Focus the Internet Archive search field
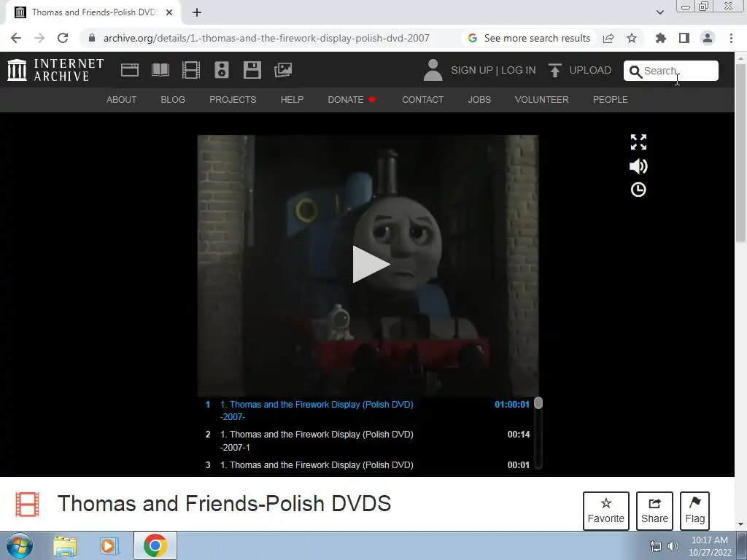Image resolution: width=747 pixels, height=560 pixels. coord(671,71)
